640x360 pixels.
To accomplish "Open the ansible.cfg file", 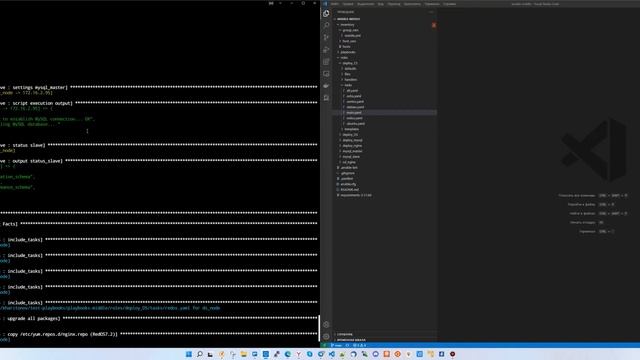I will click(x=348, y=184).
